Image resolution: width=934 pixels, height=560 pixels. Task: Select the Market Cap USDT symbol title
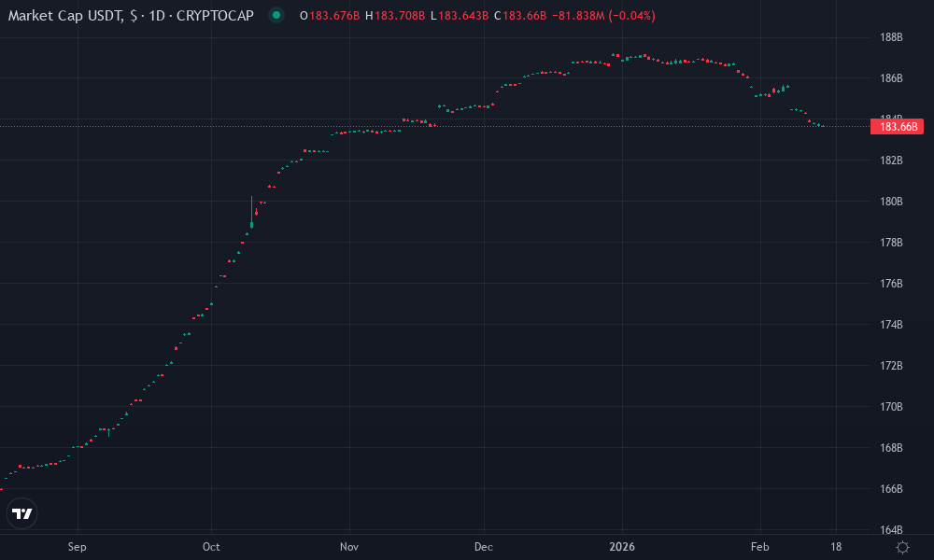pos(65,15)
